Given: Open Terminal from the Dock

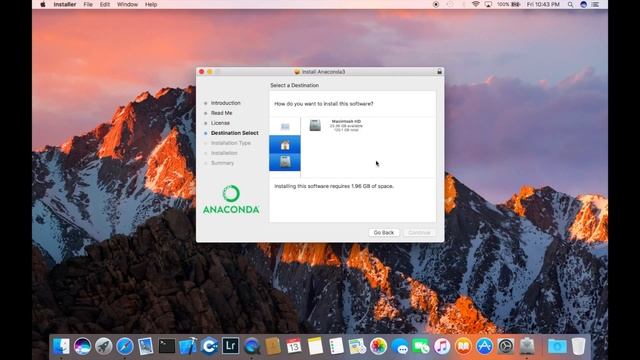Looking at the screenshot, I should point(167,347).
